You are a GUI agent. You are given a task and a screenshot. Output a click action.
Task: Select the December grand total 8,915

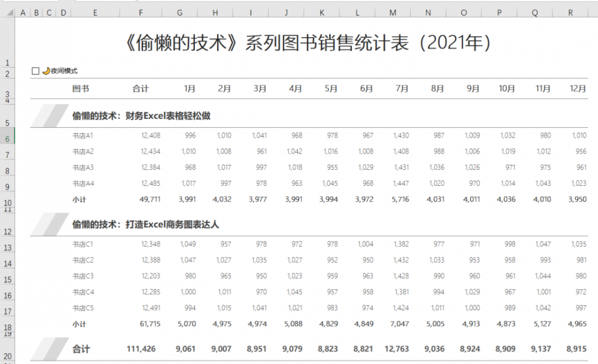[576, 349]
